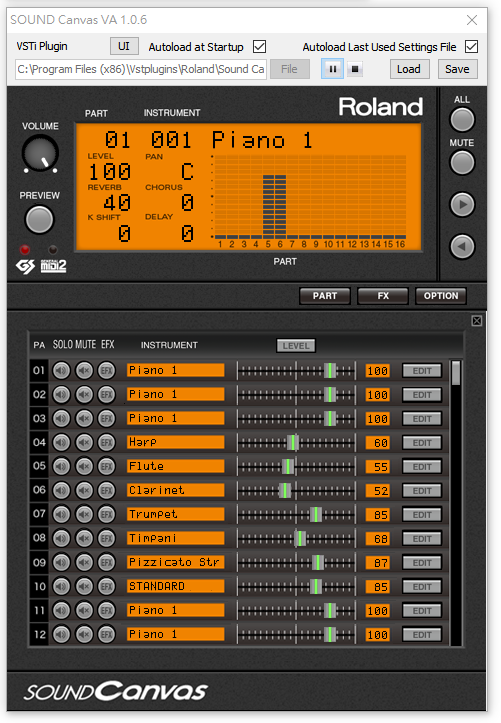This screenshot has height=723, width=501.
Task: Solo the Flute part 05
Action: click(x=61, y=466)
